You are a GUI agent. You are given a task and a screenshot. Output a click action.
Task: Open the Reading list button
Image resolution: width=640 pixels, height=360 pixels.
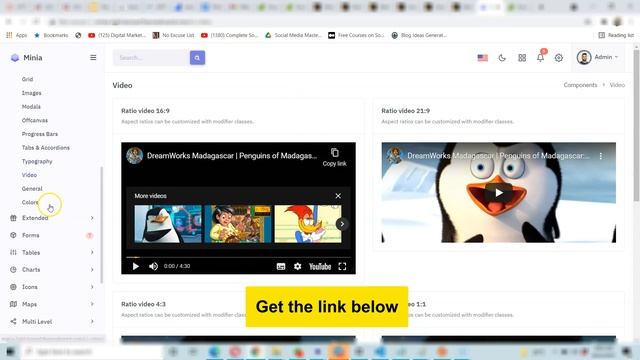[616, 35]
